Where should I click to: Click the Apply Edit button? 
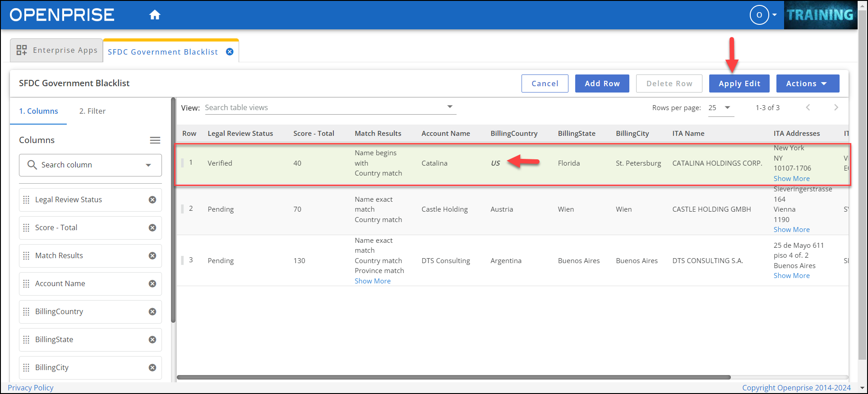point(739,83)
